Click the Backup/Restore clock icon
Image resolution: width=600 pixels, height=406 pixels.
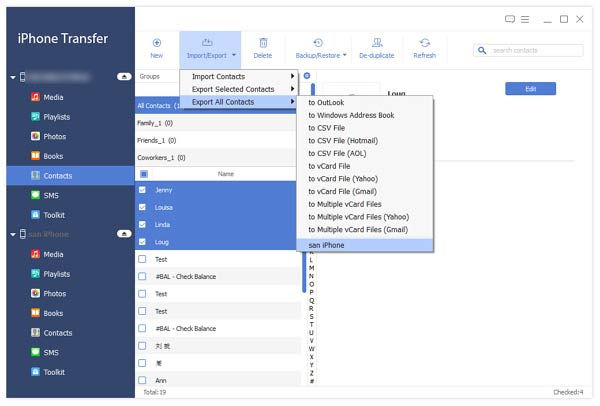[x=318, y=42]
